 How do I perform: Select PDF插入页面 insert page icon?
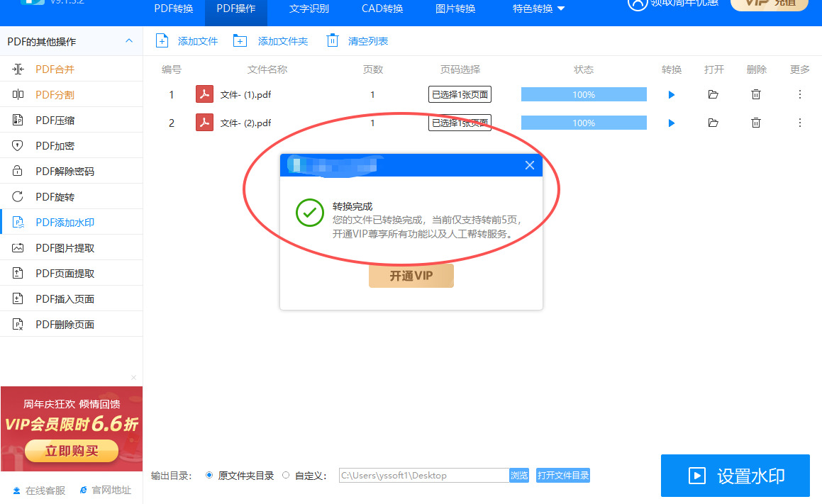pyautogui.click(x=18, y=298)
